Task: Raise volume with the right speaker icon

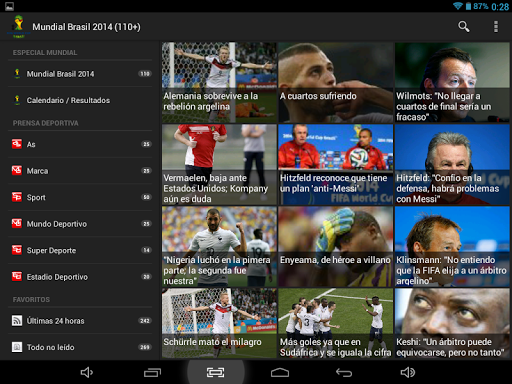Action: click(x=408, y=372)
